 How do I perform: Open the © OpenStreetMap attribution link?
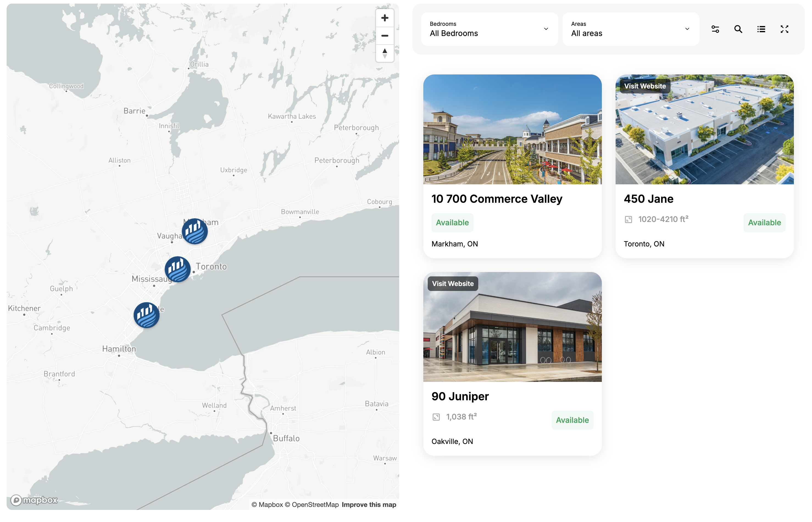(x=312, y=505)
